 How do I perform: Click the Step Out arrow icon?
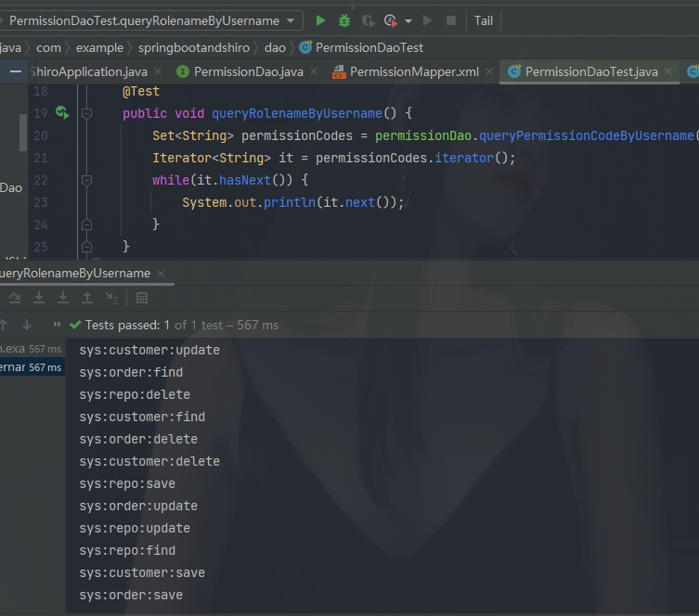click(86, 298)
